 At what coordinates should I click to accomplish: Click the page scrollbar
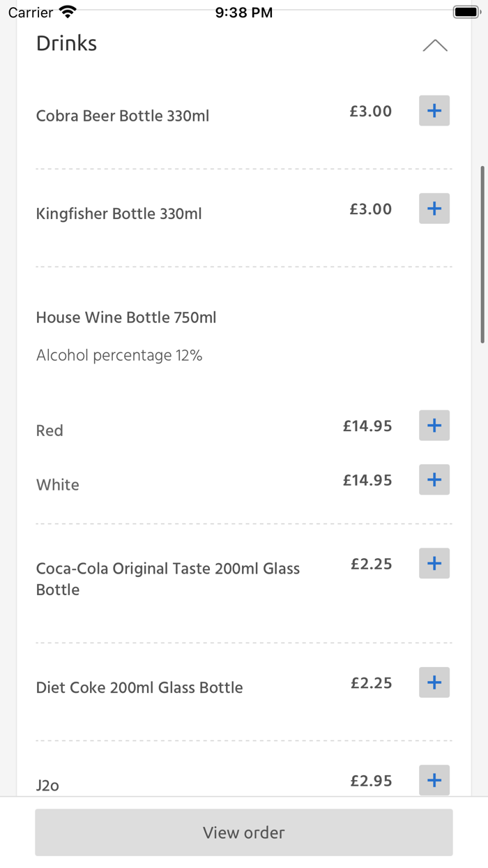click(x=482, y=255)
